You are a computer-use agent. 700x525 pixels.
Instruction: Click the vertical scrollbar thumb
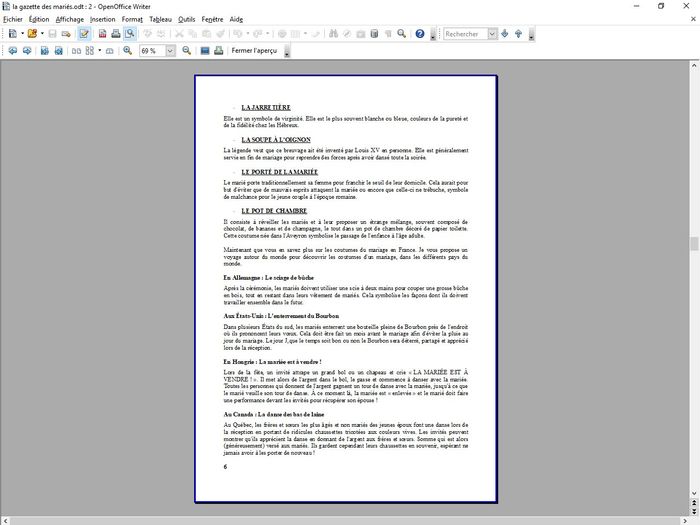pos(694,244)
